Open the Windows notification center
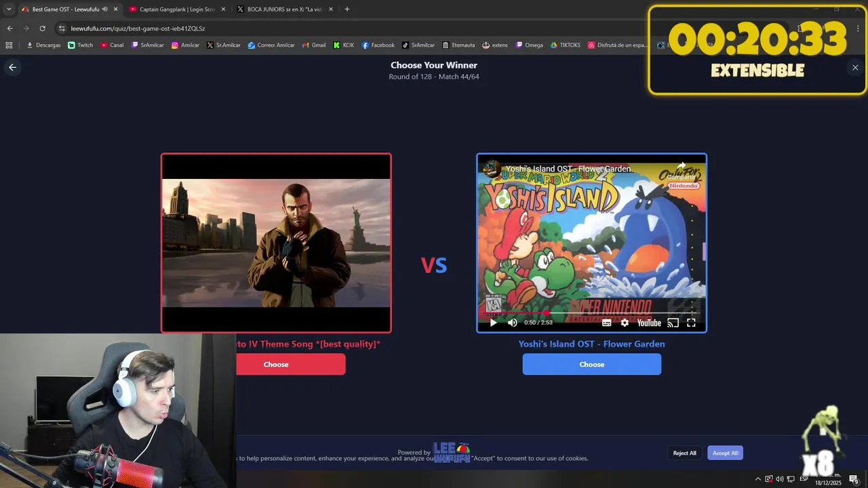868x488 pixels. coord(853,479)
